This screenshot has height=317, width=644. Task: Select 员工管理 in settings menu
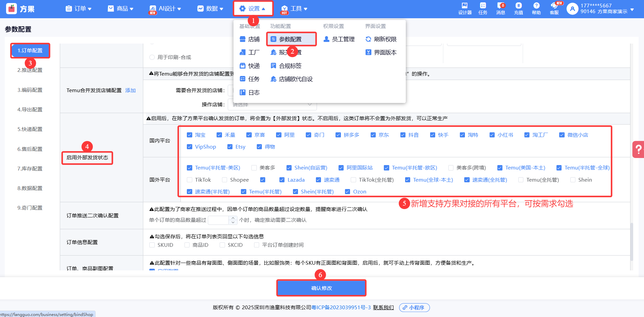coord(339,39)
